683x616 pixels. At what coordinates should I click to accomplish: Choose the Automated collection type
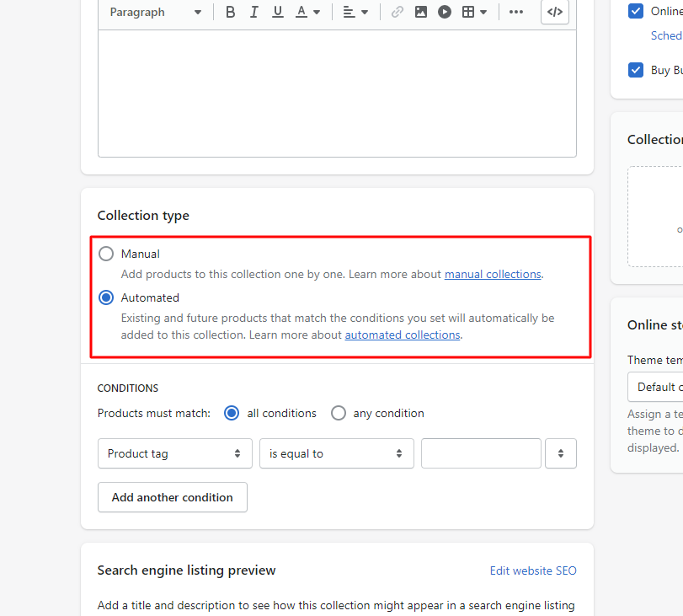(x=106, y=297)
